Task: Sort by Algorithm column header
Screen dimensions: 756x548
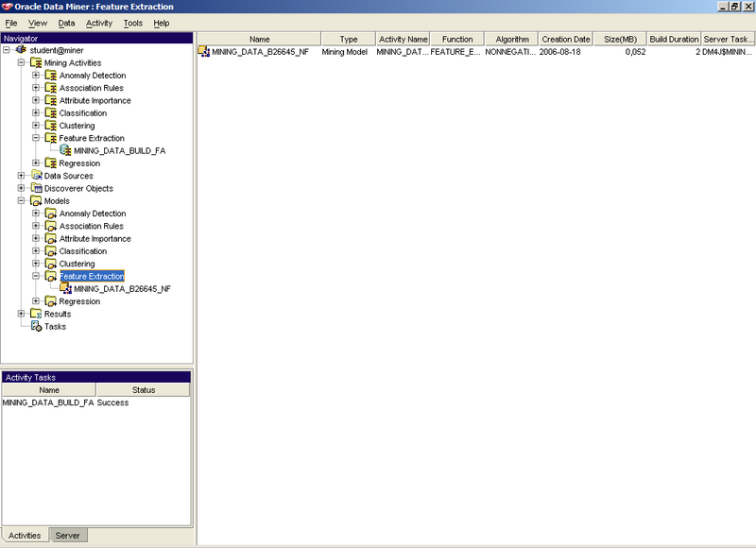Action: point(512,39)
